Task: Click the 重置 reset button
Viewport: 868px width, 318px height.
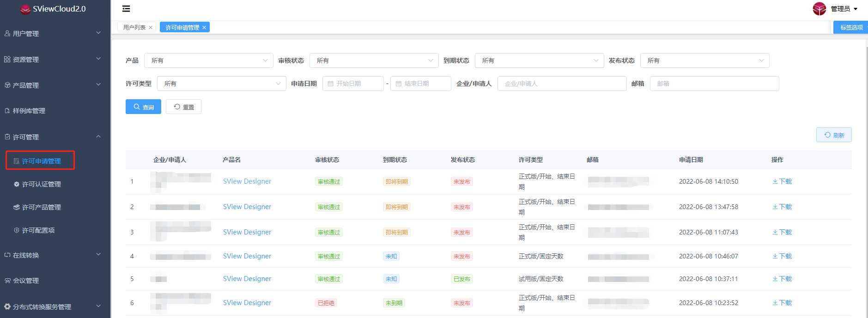Action: (183, 107)
